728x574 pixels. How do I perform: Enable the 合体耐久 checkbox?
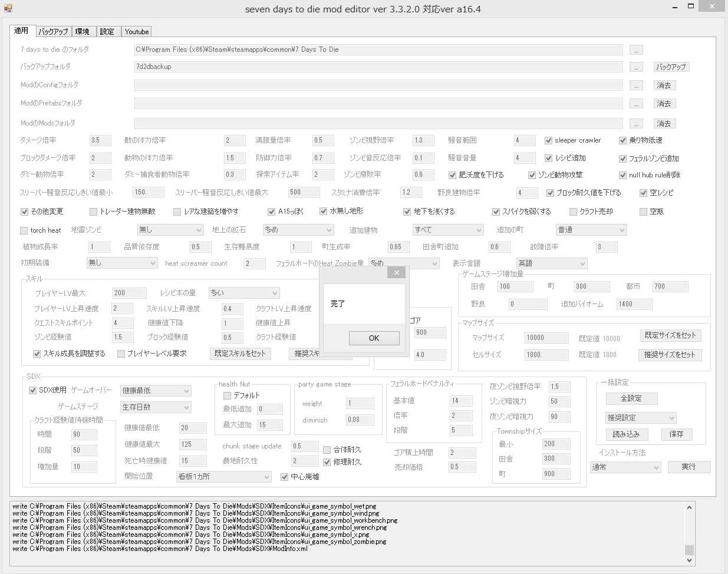coord(327,450)
